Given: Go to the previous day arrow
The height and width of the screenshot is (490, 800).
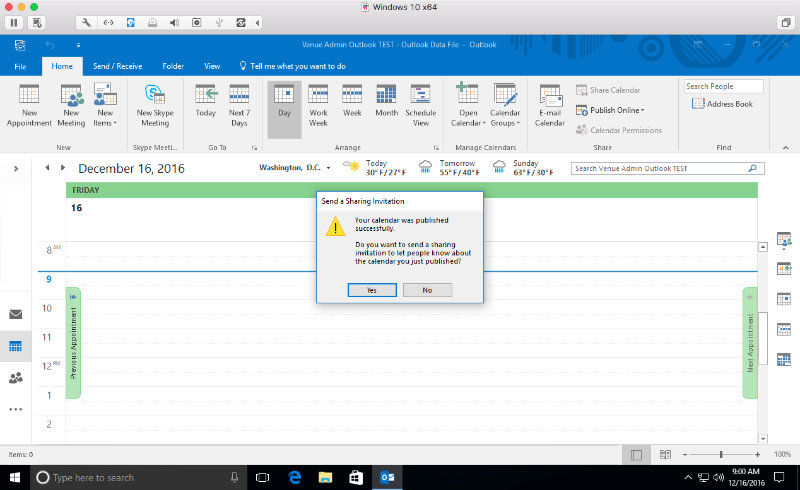Looking at the screenshot, I should click(47, 167).
